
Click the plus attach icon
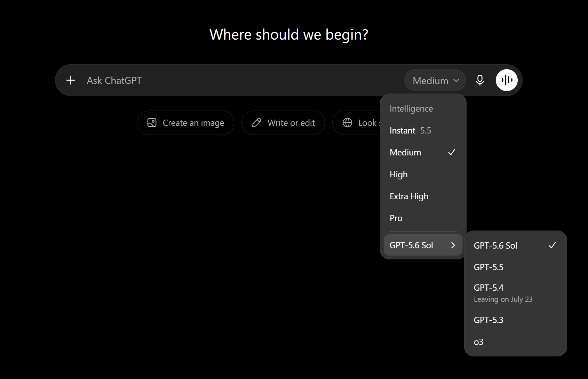[x=71, y=80]
